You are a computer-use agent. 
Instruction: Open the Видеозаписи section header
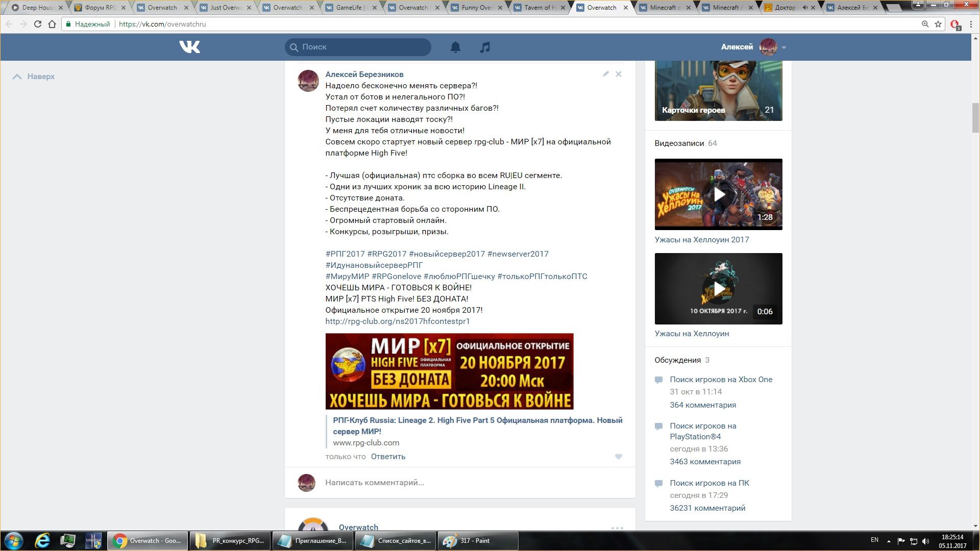[x=679, y=143]
